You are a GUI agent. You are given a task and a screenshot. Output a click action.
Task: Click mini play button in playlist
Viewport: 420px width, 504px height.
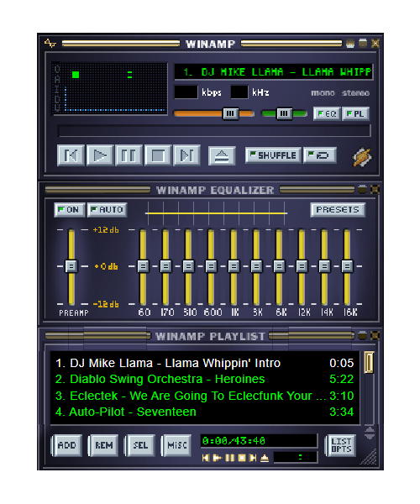coord(218,458)
